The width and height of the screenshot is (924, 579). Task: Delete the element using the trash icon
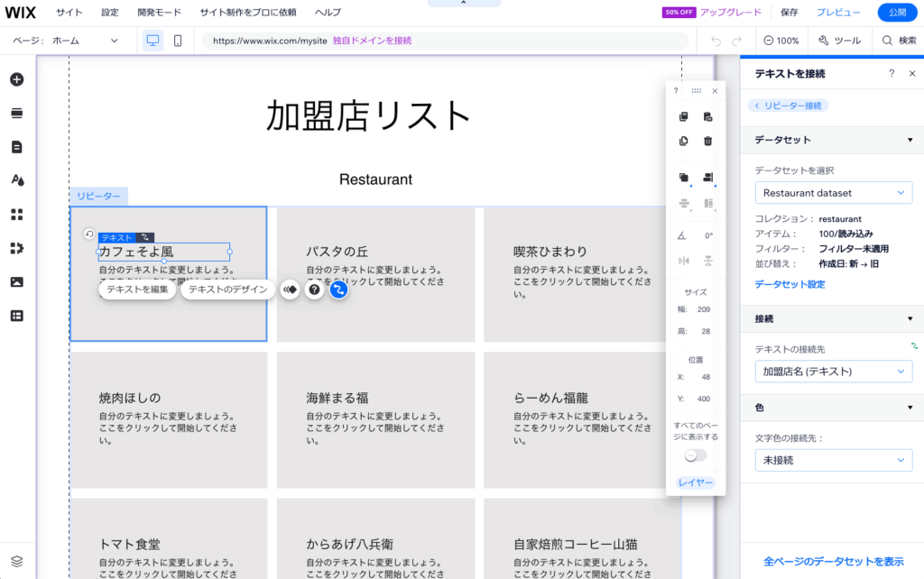point(708,141)
